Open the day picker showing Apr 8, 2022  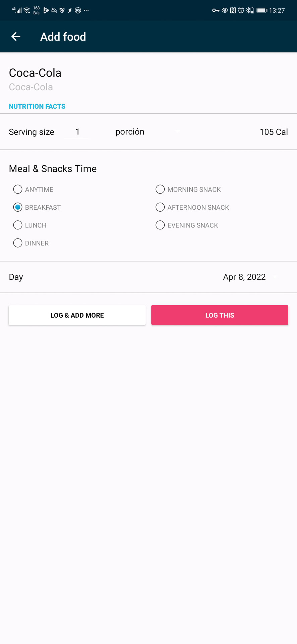point(250,277)
